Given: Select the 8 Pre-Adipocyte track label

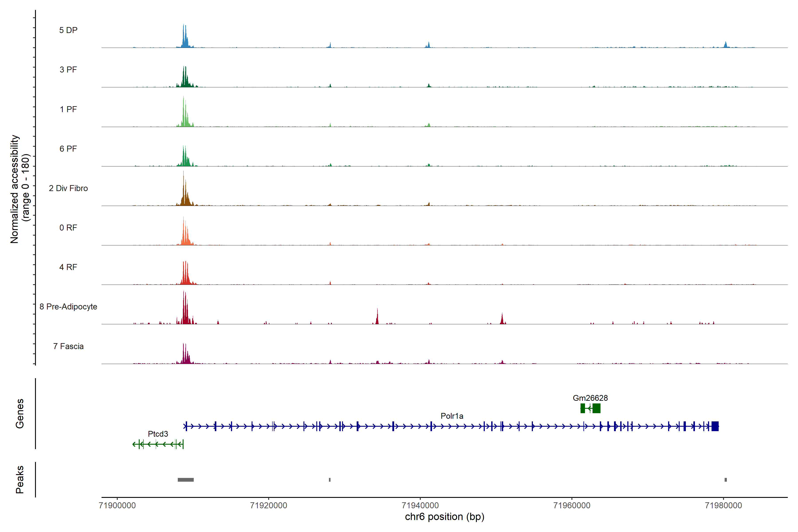Looking at the screenshot, I should [68, 306].
